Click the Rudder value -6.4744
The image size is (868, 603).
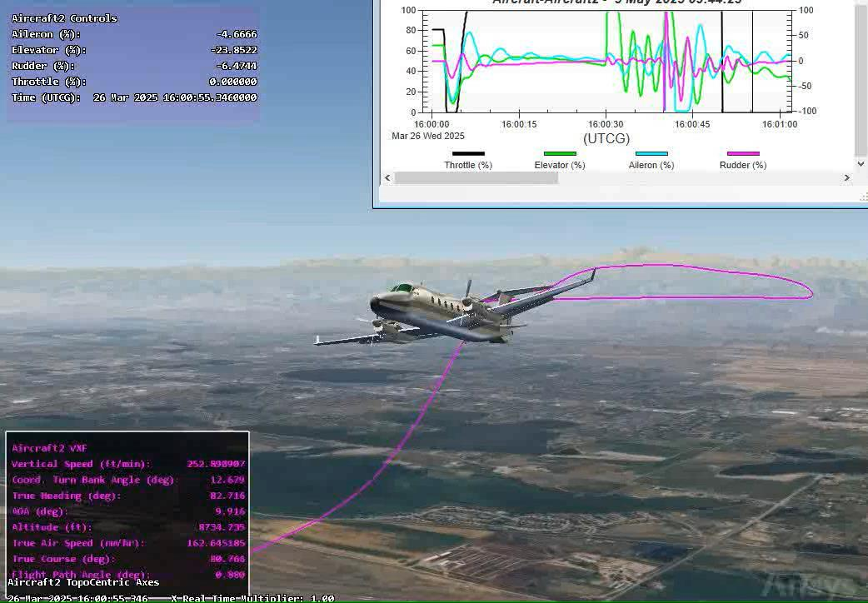pos(237,66)
